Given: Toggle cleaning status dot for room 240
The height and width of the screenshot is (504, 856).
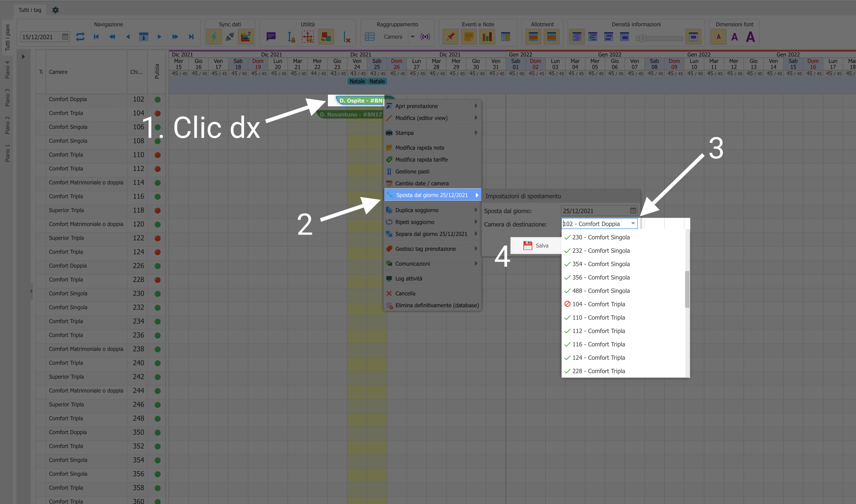Looking at the screenshot, I should point(158,363).
